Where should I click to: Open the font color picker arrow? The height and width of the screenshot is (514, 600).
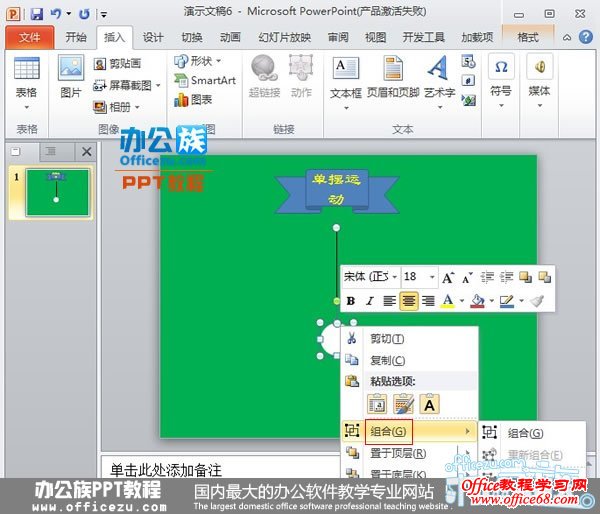pos(462,300)
